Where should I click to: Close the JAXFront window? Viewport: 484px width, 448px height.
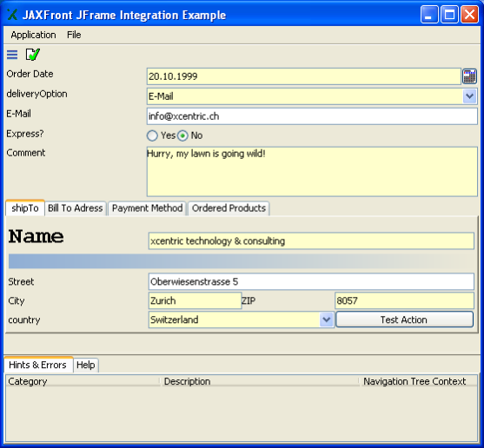coord(469,14)
